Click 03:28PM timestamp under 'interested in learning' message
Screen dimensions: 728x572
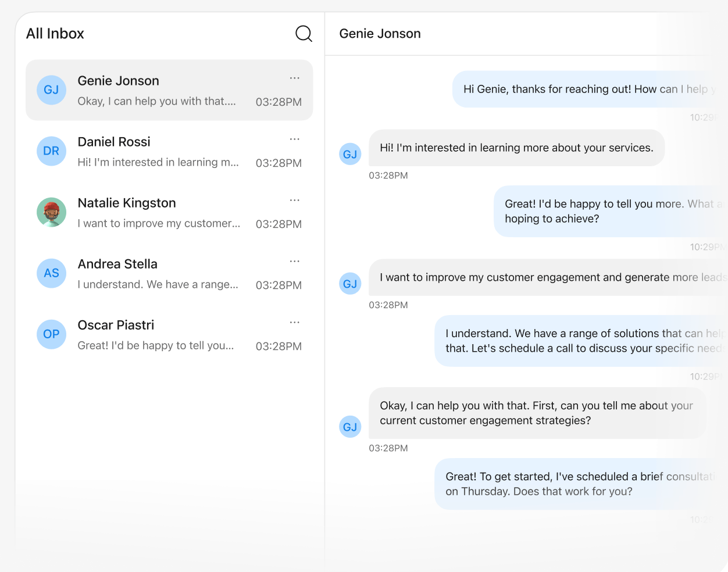[388, 175]
